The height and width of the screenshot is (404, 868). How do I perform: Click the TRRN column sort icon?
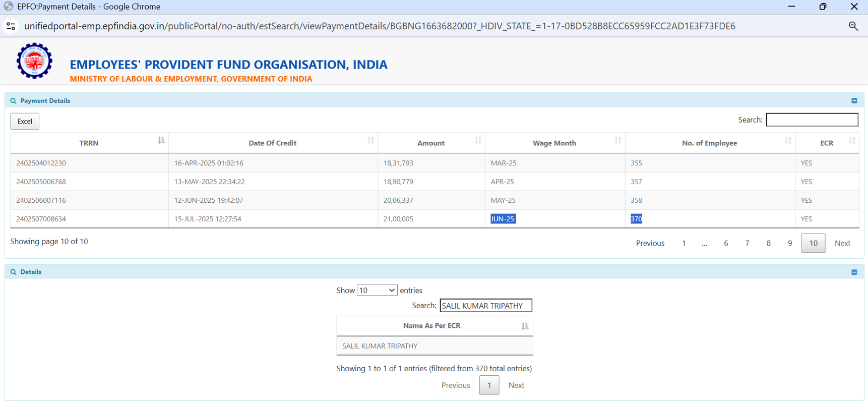pos(161,141)
